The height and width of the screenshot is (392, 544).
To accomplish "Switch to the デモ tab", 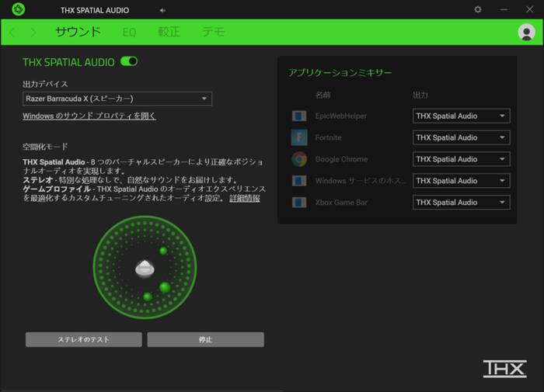I will pos(214,32).
